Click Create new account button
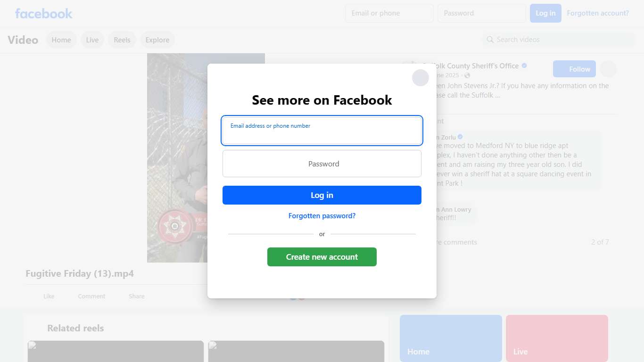The height and width of the screenshot is (362, 644). coord(322,257)
